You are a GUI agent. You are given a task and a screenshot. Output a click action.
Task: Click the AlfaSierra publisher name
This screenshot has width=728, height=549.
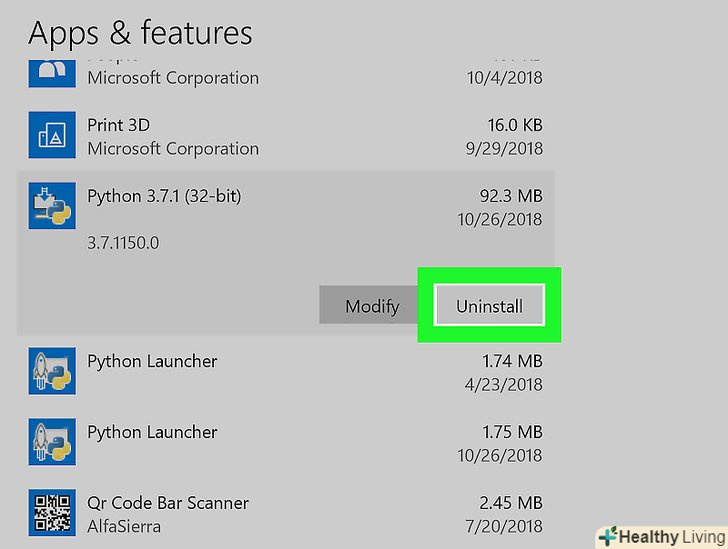pos(124,526)
